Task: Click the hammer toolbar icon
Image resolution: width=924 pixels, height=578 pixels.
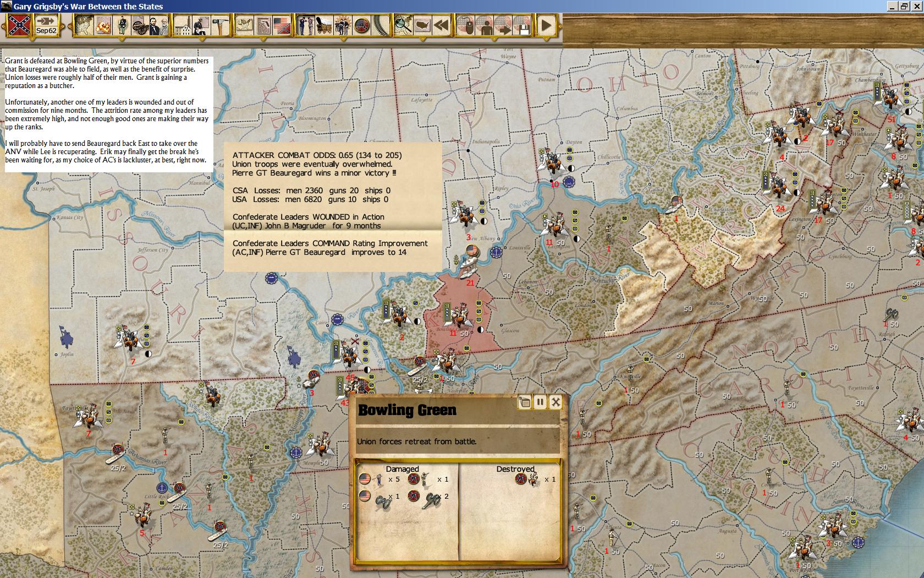Action: [x=220, y=25]
